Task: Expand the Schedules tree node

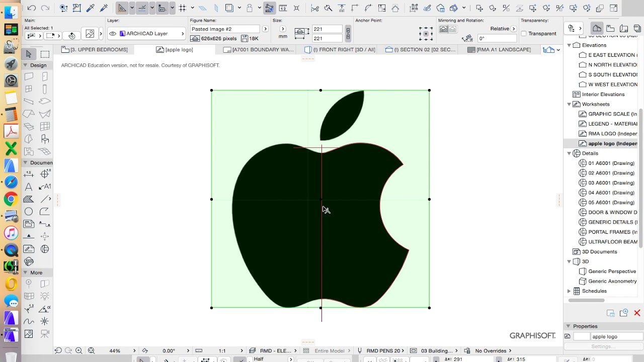Action: (x=569, y=291)
